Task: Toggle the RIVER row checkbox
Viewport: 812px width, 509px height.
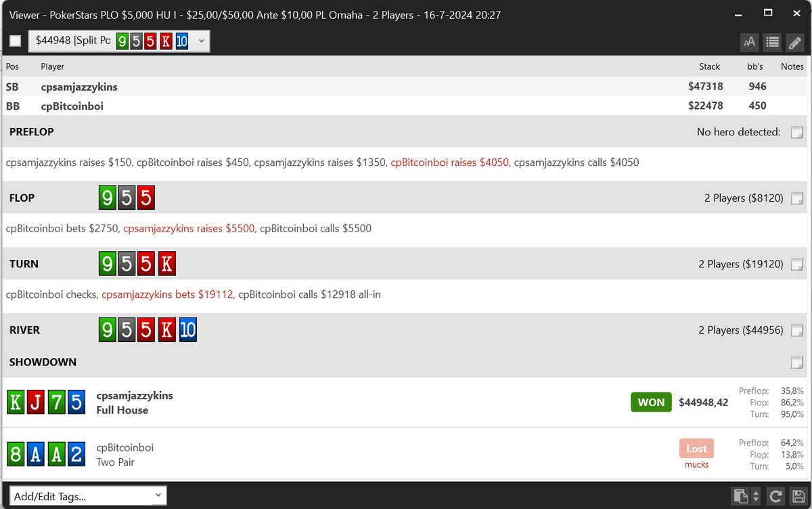Action: click(797, 330)
